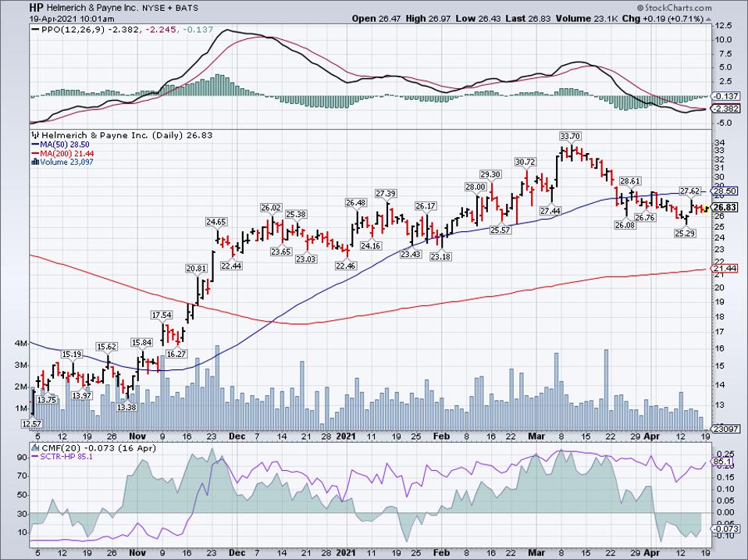Viewport: 748px width, 560px height.
Task: Click the Last 26.83 header value
Action: (528, 19)
